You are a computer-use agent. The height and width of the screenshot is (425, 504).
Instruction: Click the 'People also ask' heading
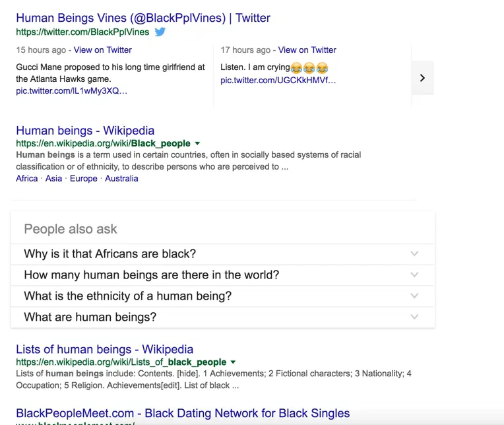coord(71,229)
